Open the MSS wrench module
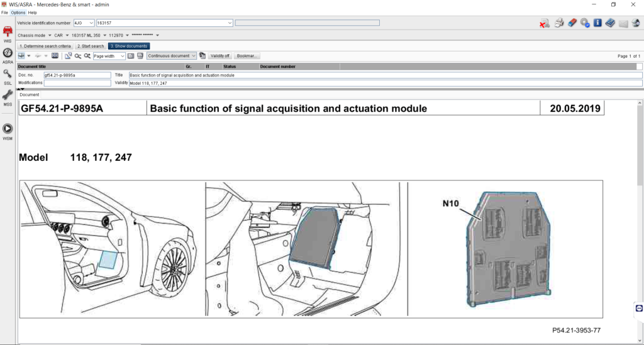The image size is (644, 345). pos(8,97)
